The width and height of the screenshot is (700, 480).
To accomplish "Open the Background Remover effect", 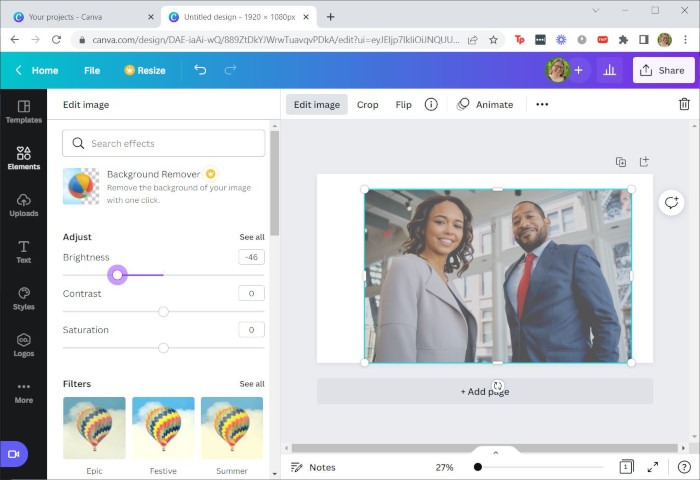I will [x=163, y=187].
